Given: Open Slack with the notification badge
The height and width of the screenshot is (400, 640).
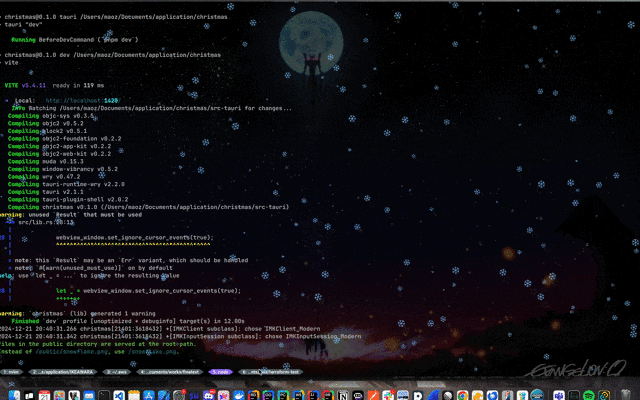Looking at the screenshot, I should point(388,395).
